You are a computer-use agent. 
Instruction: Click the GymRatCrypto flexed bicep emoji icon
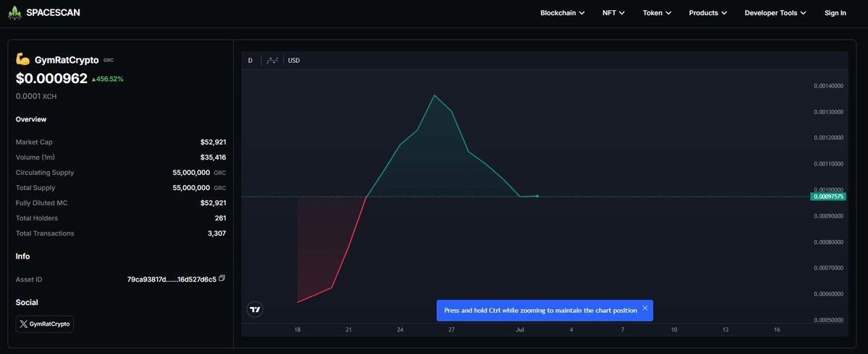coord(22,60)
